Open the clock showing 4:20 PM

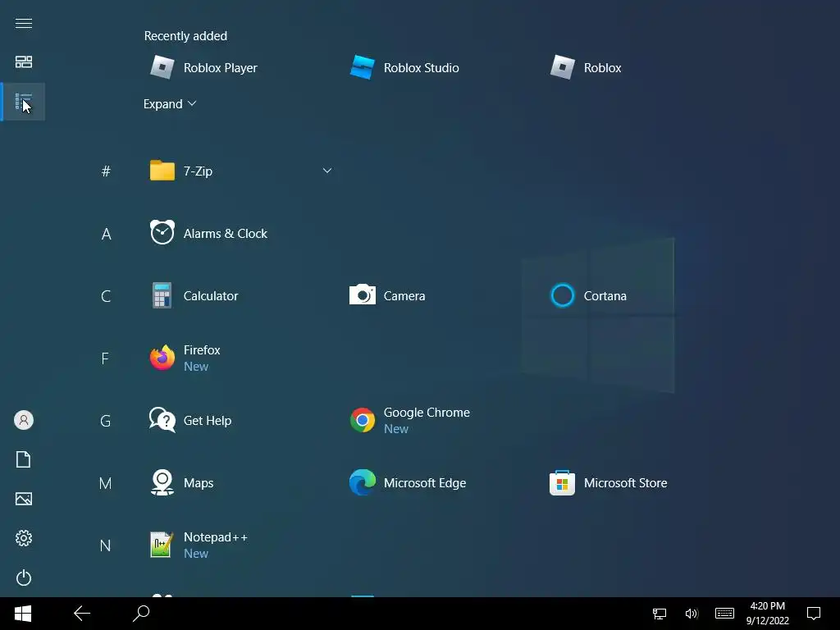click(x=768, y=614)
